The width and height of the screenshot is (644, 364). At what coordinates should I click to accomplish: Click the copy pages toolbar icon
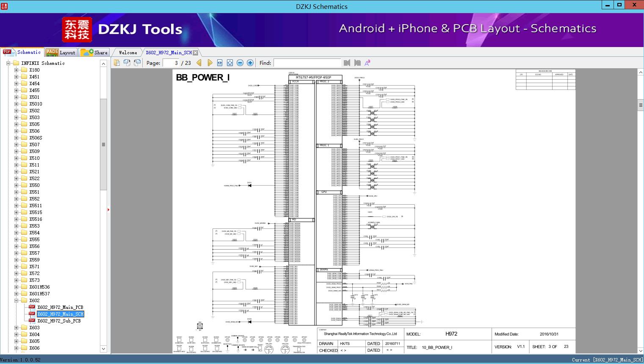tap(117, 63)
